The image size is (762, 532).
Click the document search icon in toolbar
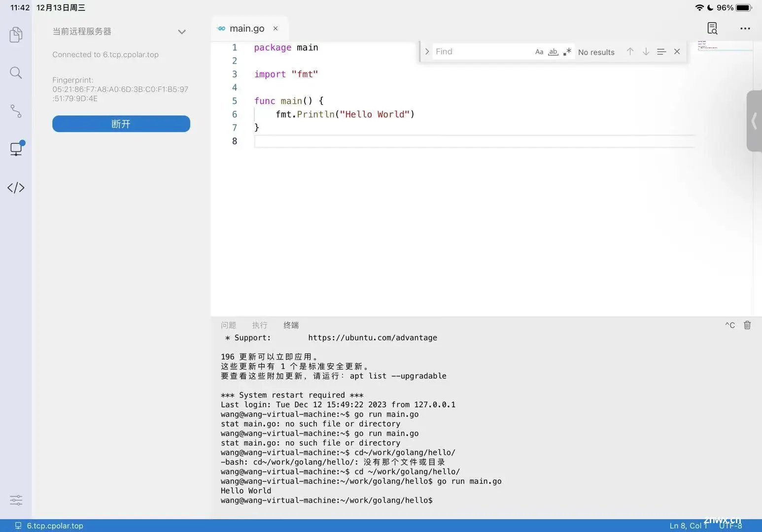(712, 28)
